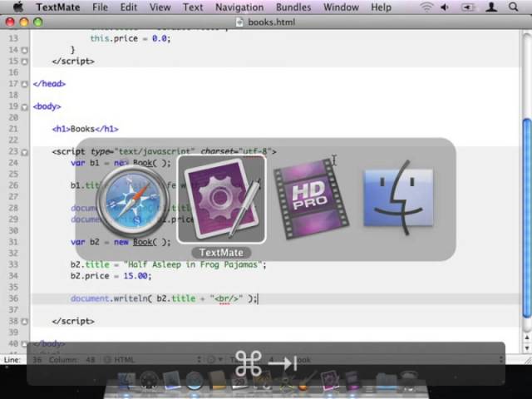Collapse the script fold at line 23
532x399 pixels.
click(24, 152)
